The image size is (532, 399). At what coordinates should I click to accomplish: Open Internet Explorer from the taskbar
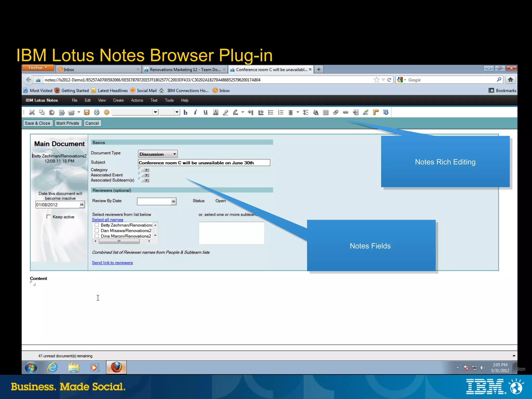click(x=52, y=367)
